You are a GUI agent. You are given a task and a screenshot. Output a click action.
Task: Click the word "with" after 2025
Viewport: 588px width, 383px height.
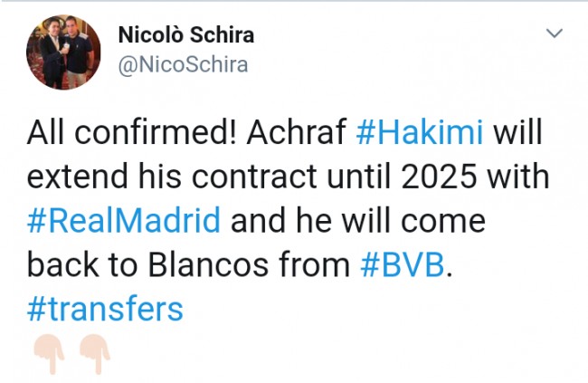(x=518, y=177)
